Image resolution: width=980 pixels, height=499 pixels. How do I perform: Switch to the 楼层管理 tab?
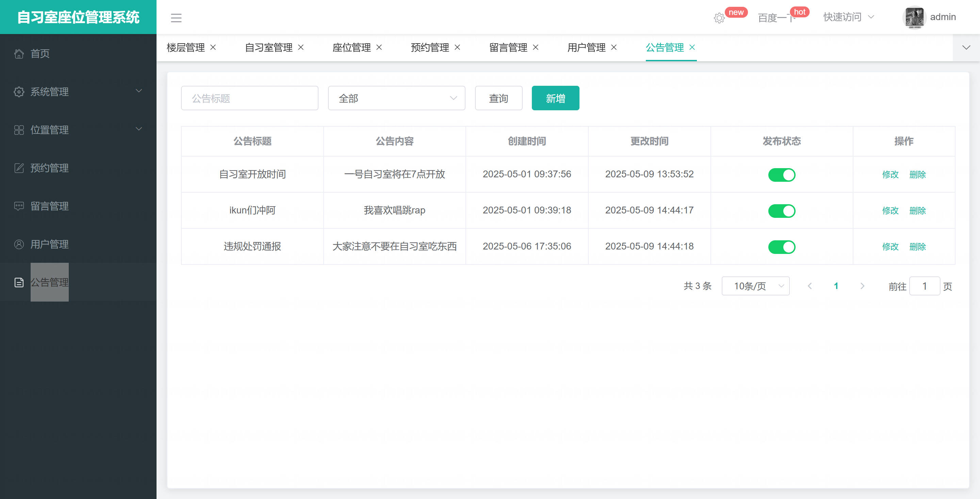pos(186,48)
